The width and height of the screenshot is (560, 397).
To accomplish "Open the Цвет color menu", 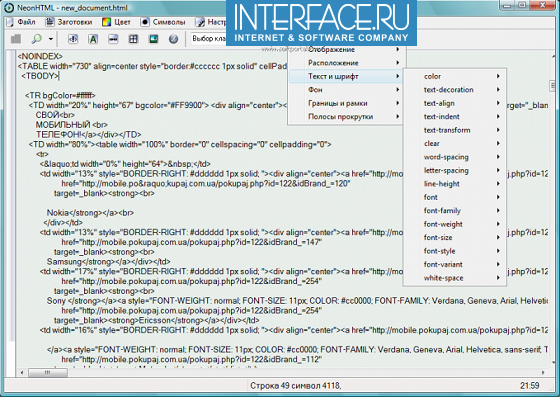I will (x=116, y=22).
